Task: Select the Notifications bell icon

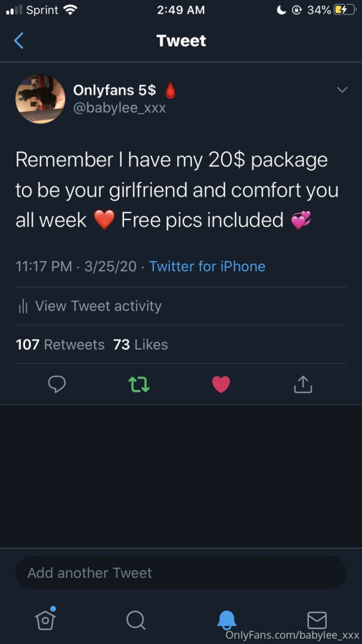Action: (227, 620)
